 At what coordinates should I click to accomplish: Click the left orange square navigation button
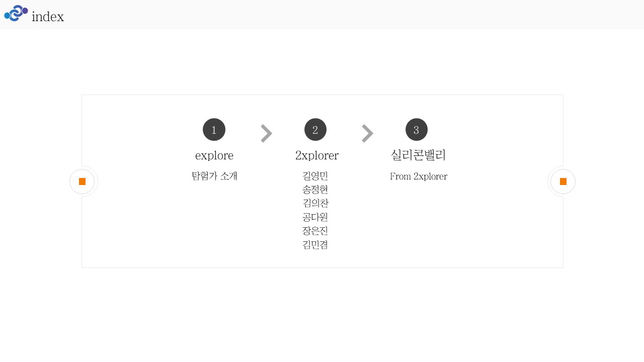coord(82,182)
